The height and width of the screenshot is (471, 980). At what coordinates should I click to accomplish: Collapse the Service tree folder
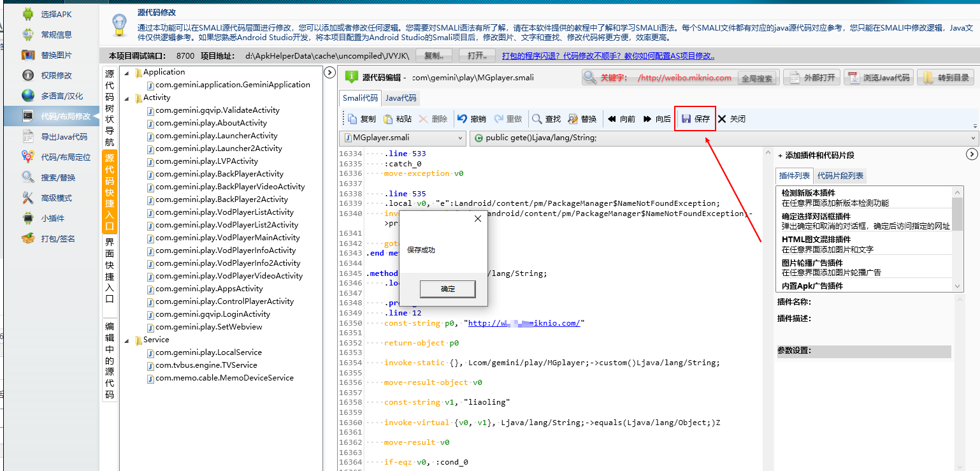coord(127,340)
